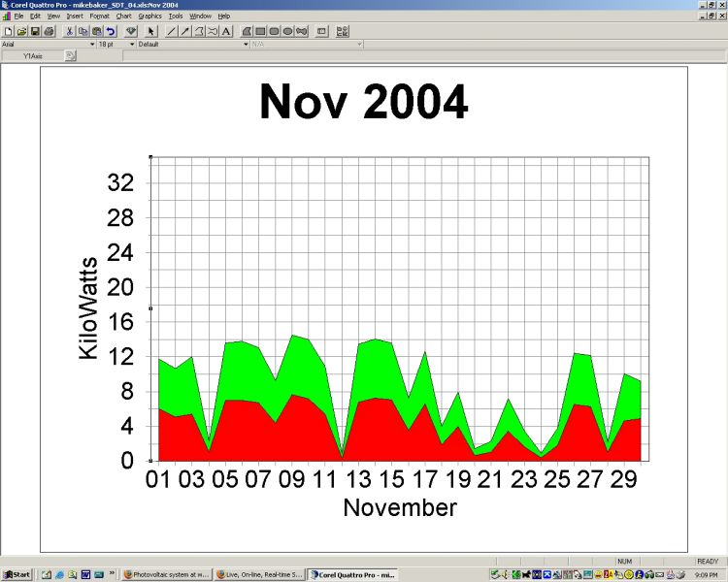Click the Undo arrow icon
Screen dimensions: 728x582
coord(111,31)
